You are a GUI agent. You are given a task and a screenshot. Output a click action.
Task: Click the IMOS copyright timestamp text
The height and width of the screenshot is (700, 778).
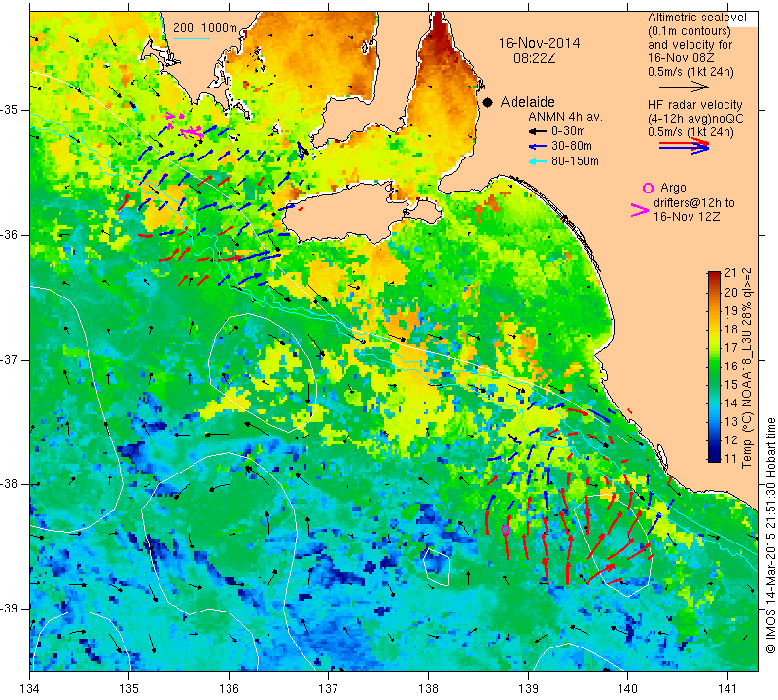770,535
